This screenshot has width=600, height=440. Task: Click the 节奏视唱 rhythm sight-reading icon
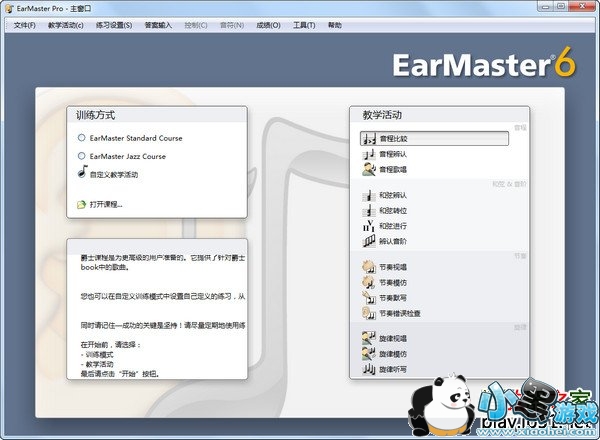point(369,268)
